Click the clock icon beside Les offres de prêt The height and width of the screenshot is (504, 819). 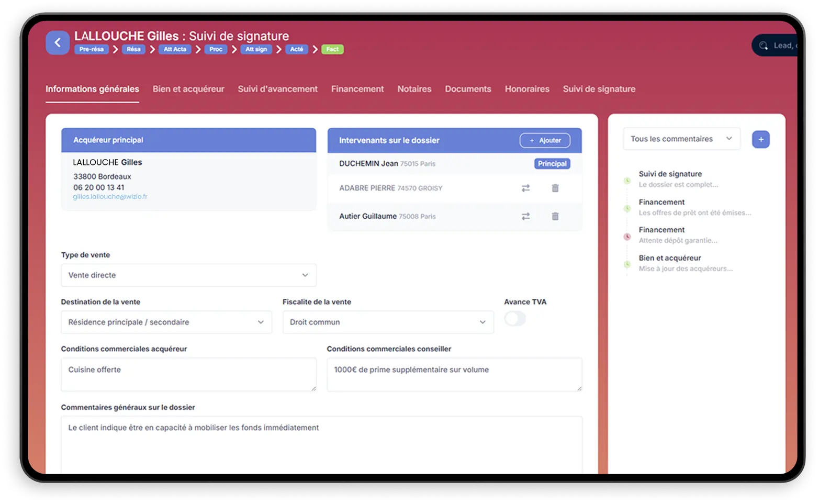[627, 208]
